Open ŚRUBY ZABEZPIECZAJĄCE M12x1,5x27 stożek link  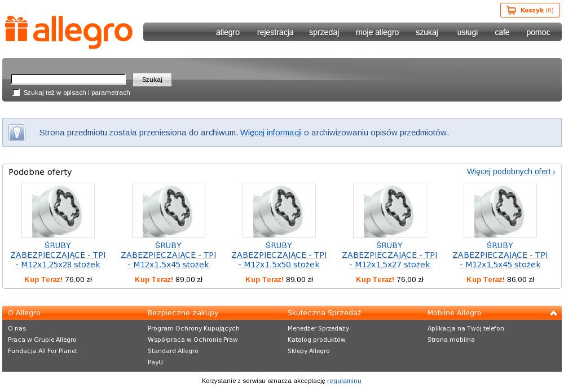tap(390, 255)
